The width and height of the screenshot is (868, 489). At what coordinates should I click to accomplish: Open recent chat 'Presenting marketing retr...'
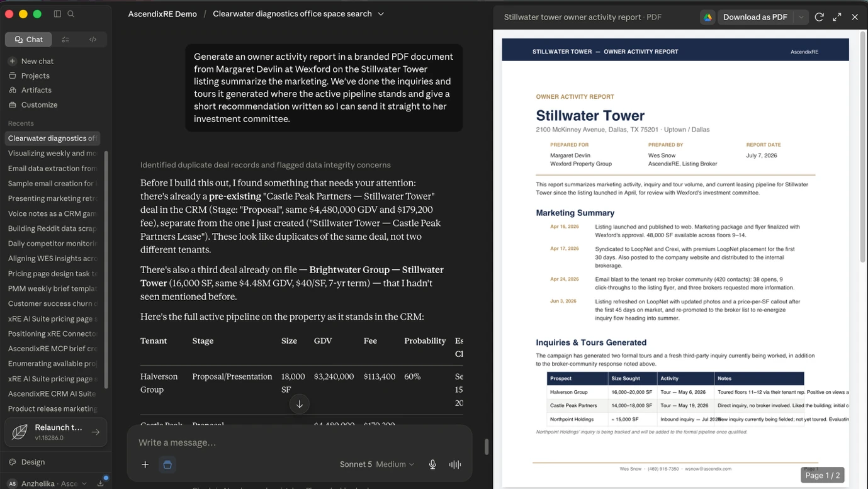(x=52, y=198)
